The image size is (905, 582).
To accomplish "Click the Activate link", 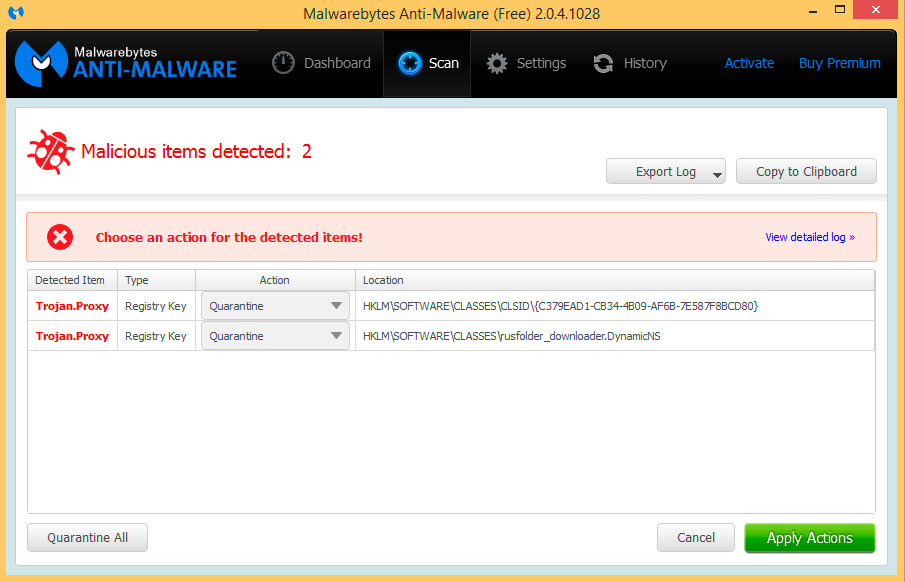I will coord(749,63).
